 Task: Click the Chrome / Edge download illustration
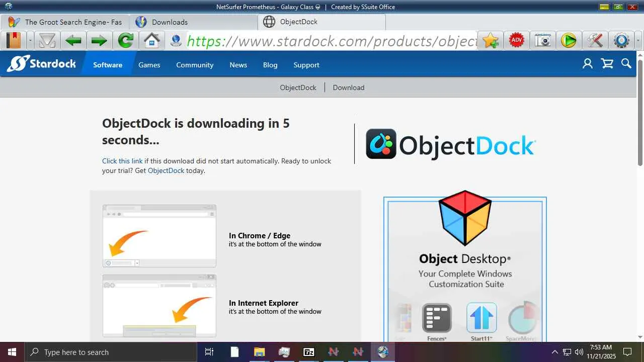pos(159,236)
